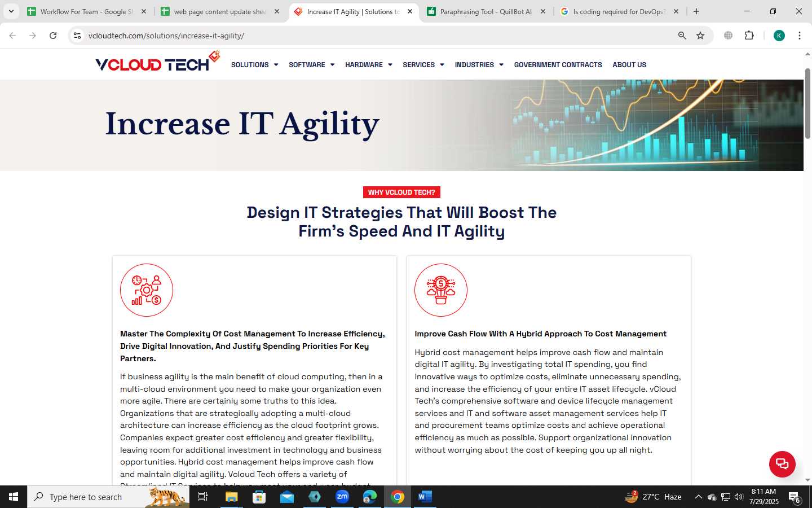The height and width of the screenshot is (508, 812).
Task: Click the network icon in system tray
Action: tap(726, 497)
